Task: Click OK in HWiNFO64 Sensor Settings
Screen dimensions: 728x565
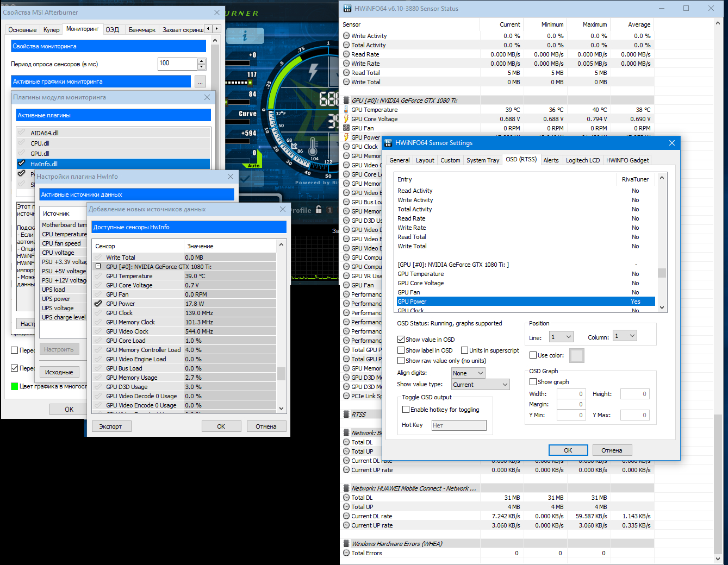Action: [x=568, y=450]
